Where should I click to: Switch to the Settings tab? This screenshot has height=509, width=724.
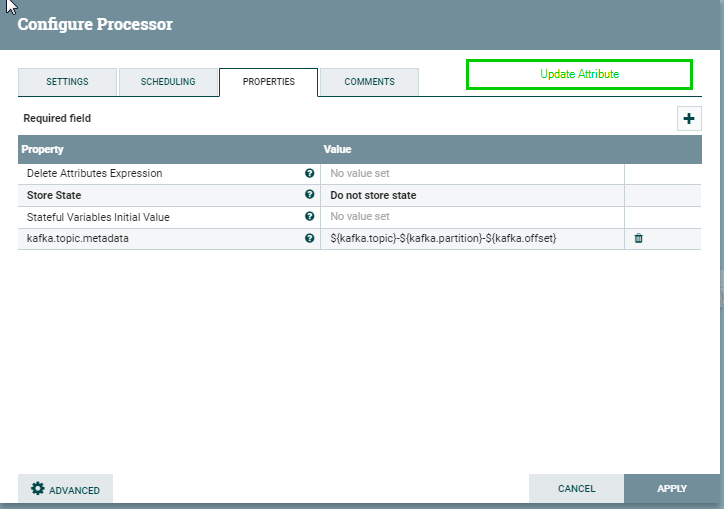tap(67, 82)
